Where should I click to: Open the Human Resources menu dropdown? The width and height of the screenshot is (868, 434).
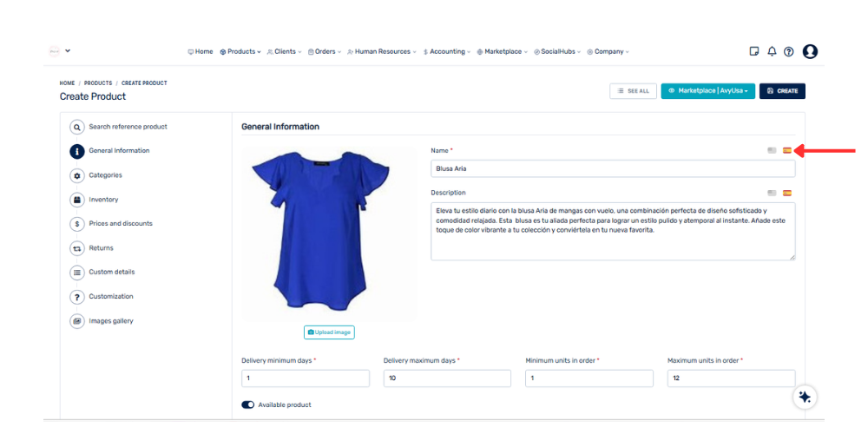(x=382, y=51)
